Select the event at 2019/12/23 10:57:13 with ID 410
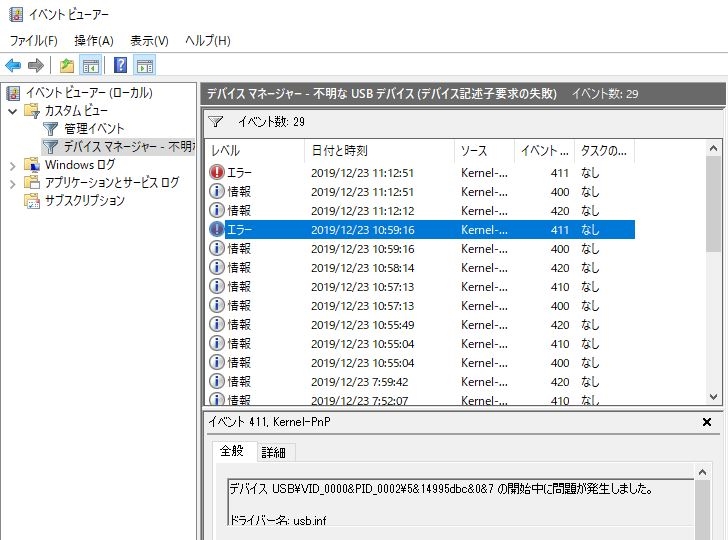Viewport: 728px width, 540px height. [x=420, y=286]
